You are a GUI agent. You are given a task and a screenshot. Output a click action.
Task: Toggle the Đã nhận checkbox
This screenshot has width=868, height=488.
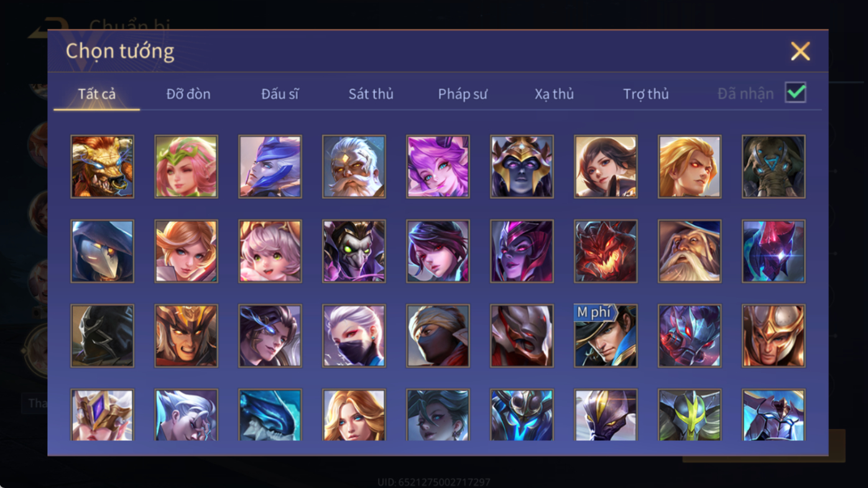point(795,93)
